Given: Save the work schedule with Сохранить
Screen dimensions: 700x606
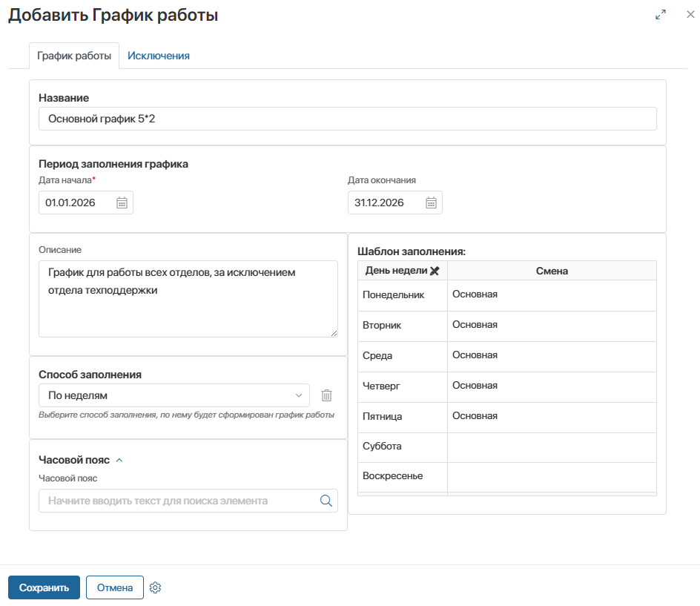Looking at the screenshot, I should 44,587.
